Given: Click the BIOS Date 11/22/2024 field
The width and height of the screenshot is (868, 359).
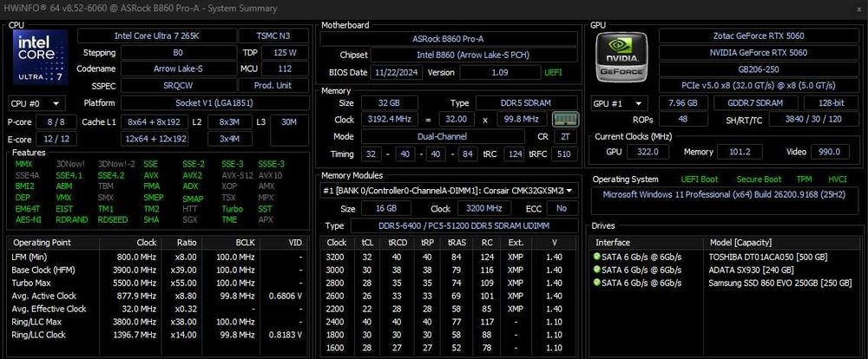Looking at the screenshot, I should point(398,73).
